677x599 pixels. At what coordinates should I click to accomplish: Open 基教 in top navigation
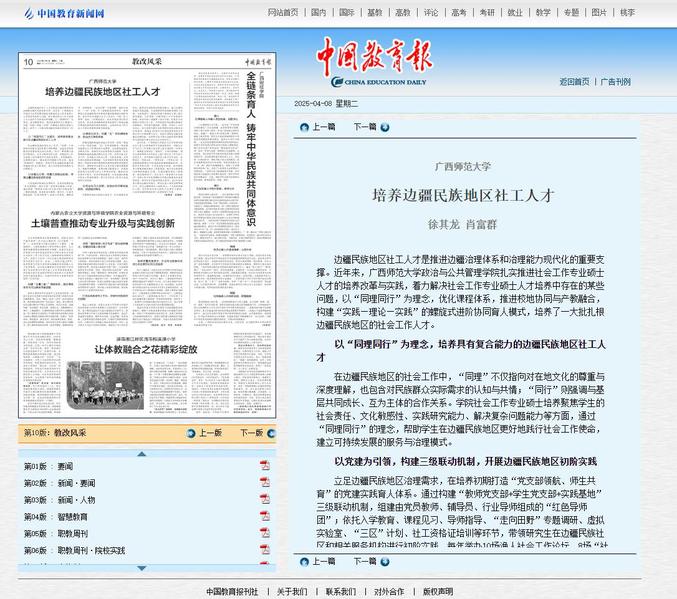pyautogui.click(x=375, y=13)
